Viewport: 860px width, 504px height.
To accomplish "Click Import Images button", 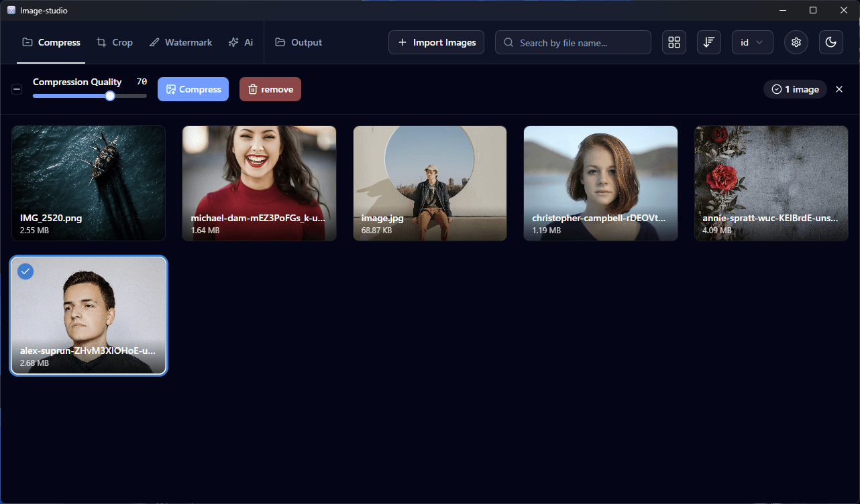I will [x=436, y=42].
